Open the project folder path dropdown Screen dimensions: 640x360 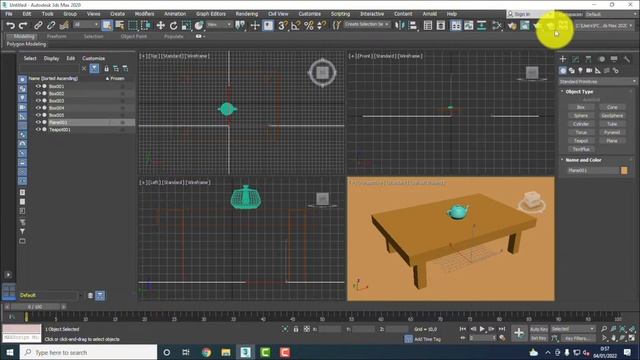pos(604,25)
